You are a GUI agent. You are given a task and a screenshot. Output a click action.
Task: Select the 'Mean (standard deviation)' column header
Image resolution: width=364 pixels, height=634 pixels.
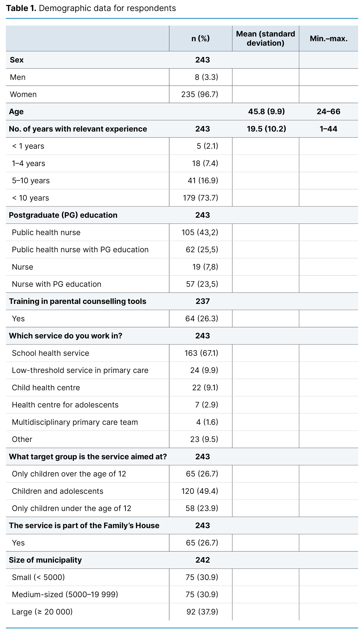pyautogui.click(x=265, y=38)
